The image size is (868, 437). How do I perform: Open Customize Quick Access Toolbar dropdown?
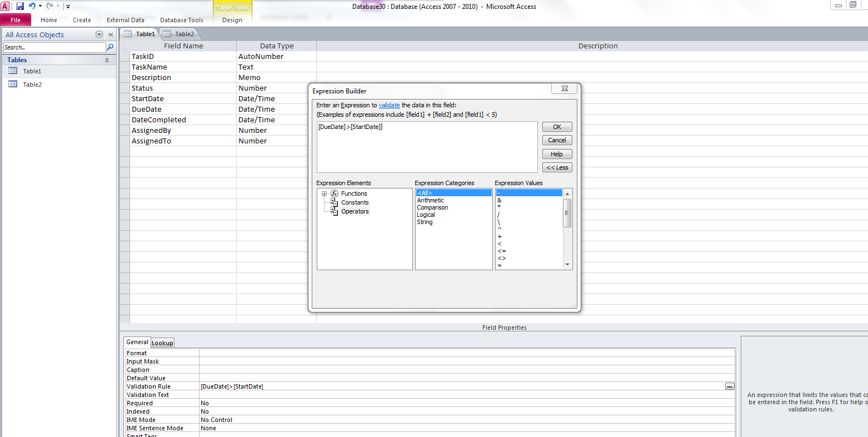(68, 7)
